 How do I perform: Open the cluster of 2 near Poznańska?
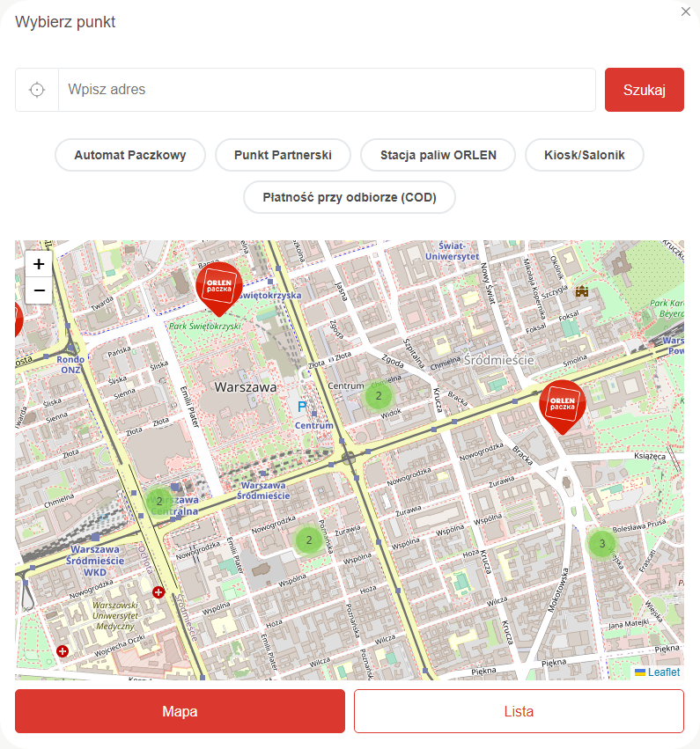coord(308,540)
